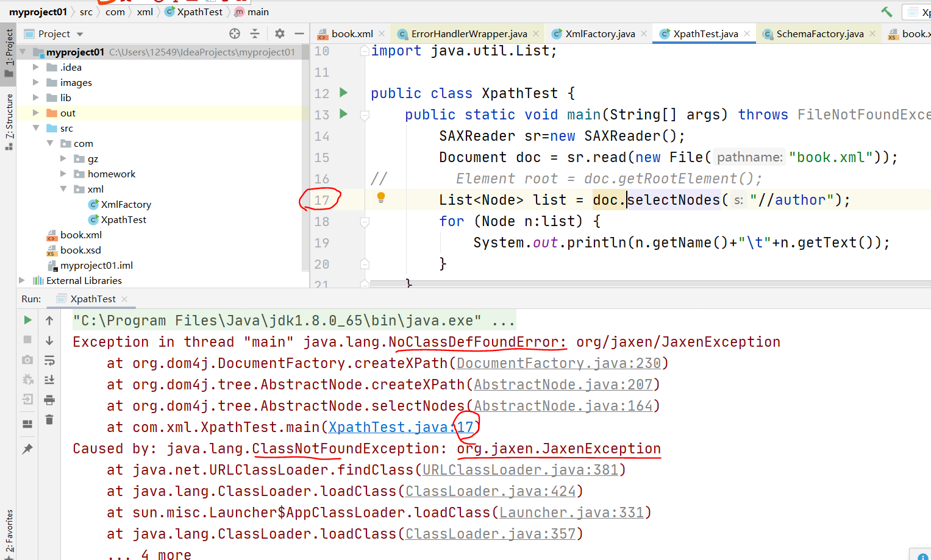Viewport: 931px width, 560px height.
Task: Rerun XpathTest with green play icon
Action: coord(27,320)
